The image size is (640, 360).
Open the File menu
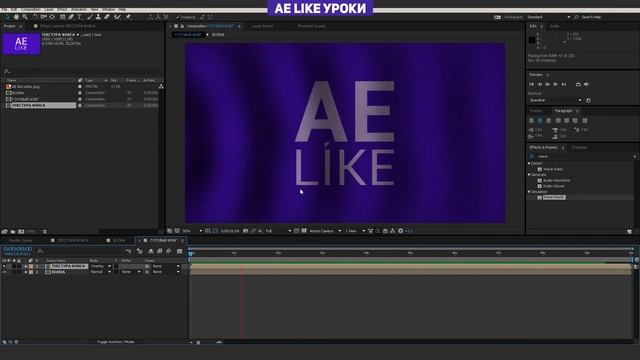point(4,9)
